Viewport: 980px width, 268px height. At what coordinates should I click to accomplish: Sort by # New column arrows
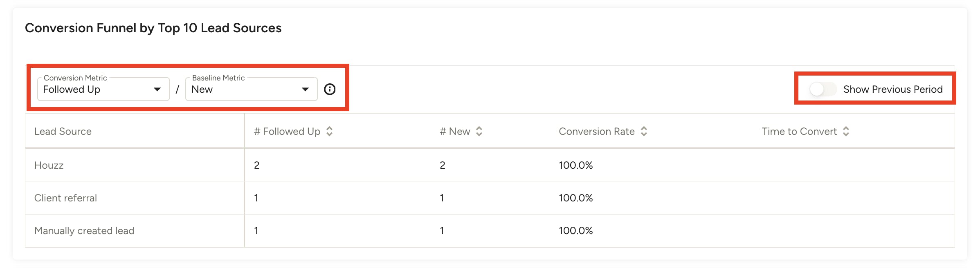pyautogui.click(x=479, y=131)
